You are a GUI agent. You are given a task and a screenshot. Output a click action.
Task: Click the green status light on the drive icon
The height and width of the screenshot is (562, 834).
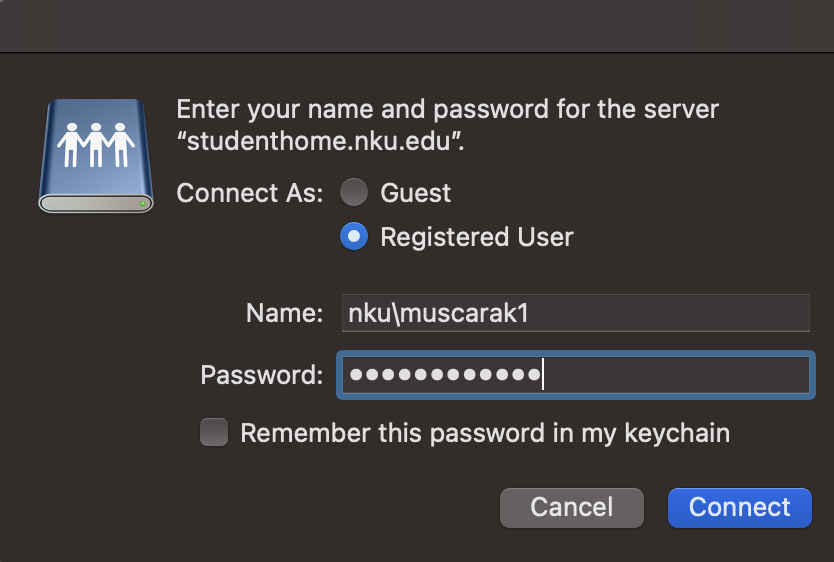click(144, 203)
